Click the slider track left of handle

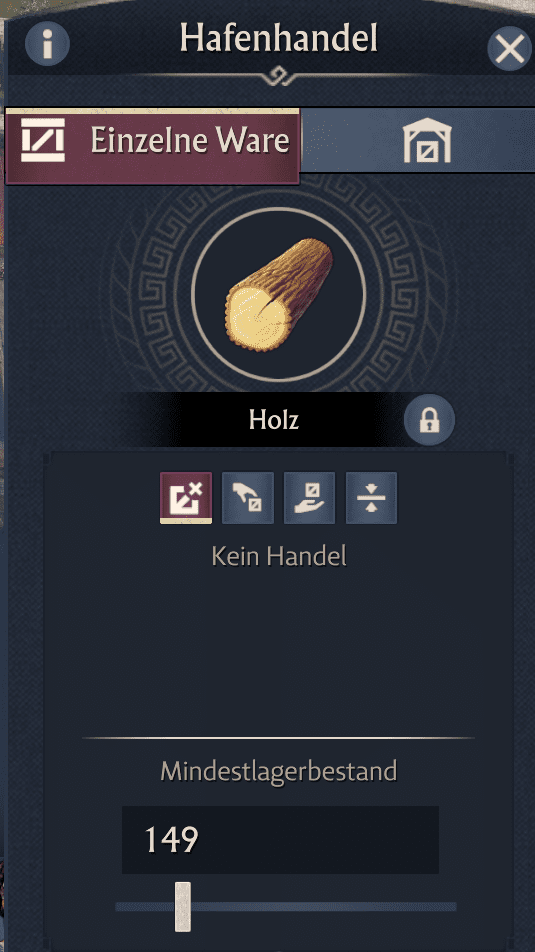pos(145,906)
